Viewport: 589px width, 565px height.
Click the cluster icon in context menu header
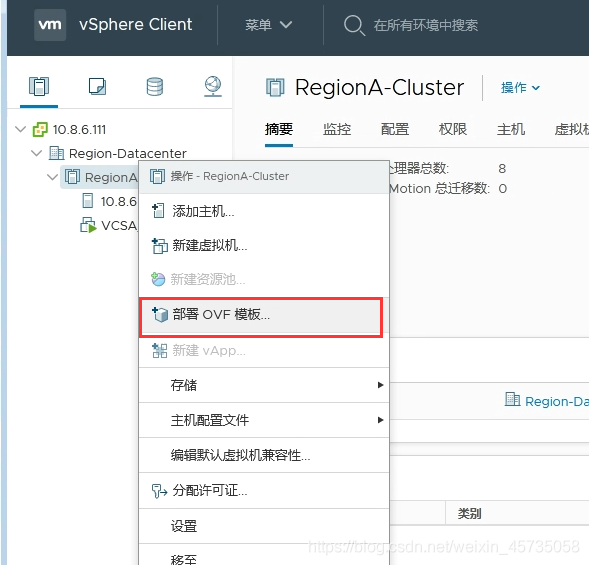click(157, 176)
